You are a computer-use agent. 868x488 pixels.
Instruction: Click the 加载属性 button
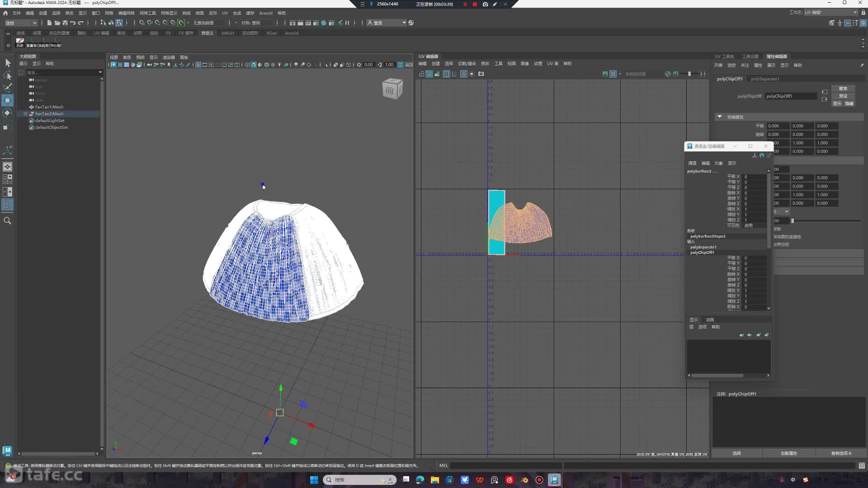(789, 453)
